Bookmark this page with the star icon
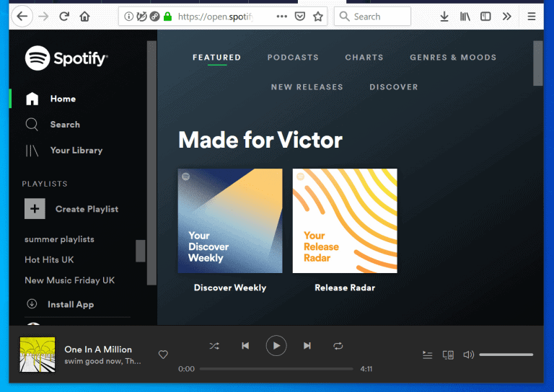 coord(318,17)
